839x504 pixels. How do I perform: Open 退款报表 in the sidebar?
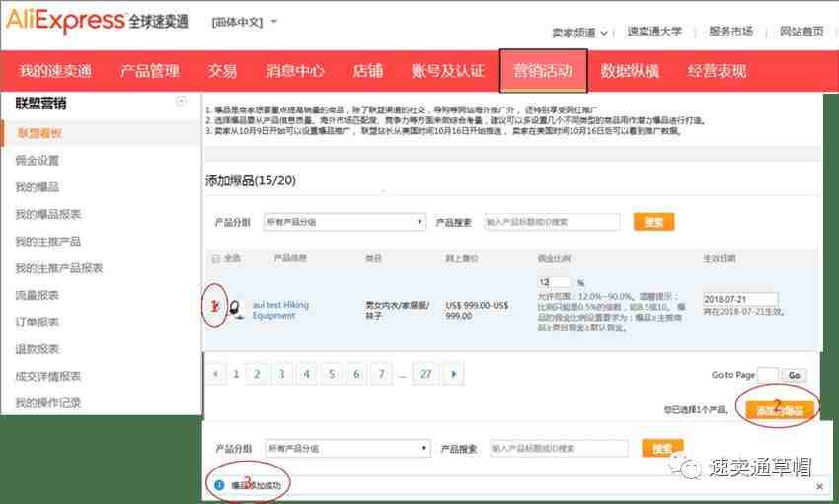click(x=37, y=349)
